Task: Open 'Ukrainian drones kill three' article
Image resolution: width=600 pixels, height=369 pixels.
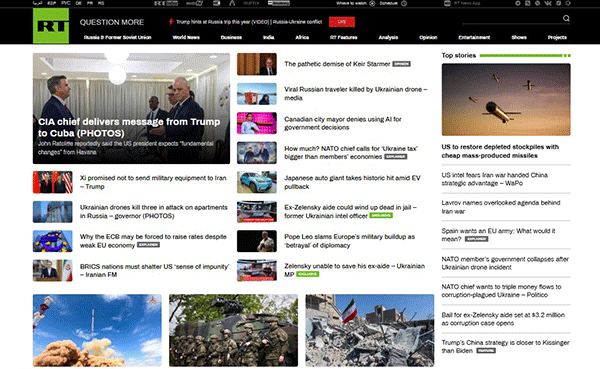Action: pos(154,212)
